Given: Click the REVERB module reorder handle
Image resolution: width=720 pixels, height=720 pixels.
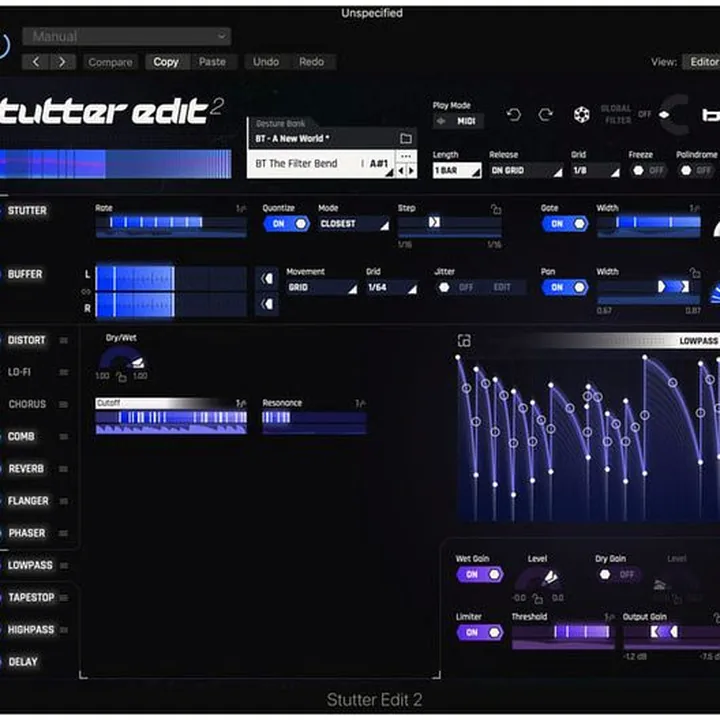Looking at the screenshot, I should click(64, 468).
